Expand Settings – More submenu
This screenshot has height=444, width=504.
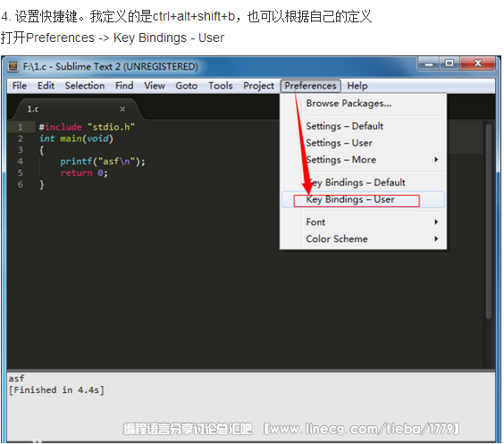[363, 159]
